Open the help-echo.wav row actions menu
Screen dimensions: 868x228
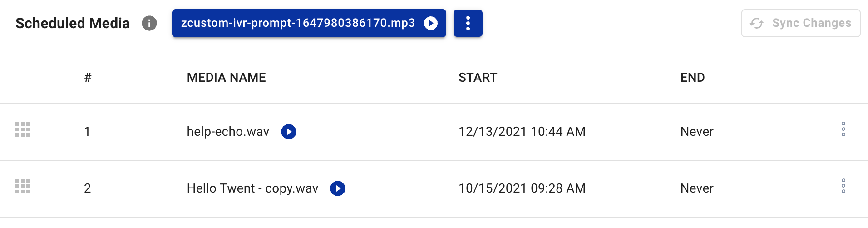(x=843, y=129)
